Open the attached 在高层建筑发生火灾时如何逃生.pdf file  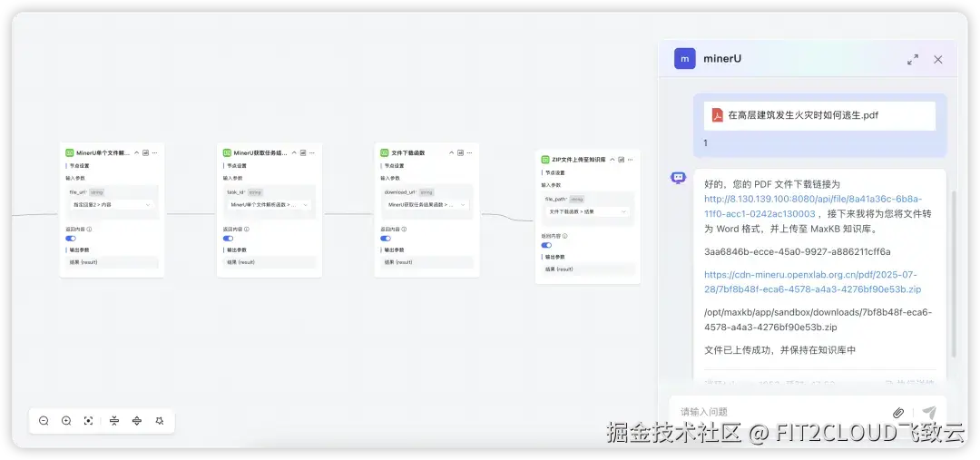819,115
